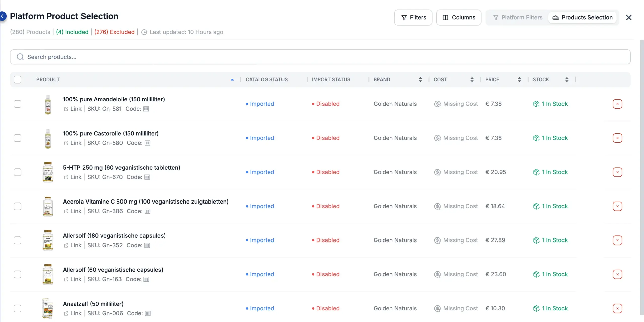Image resolution: width=644 pixels, height=322 pixels.
Task: Click the red X icon on Acerola Vitamine C row
Action: (x=617, y=206)
